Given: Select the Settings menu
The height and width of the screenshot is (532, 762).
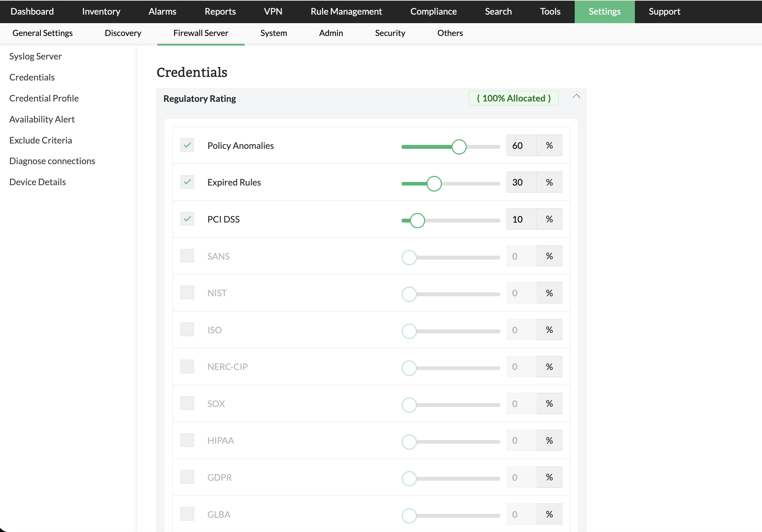Looking at the screenshot, I should [605, 11].
